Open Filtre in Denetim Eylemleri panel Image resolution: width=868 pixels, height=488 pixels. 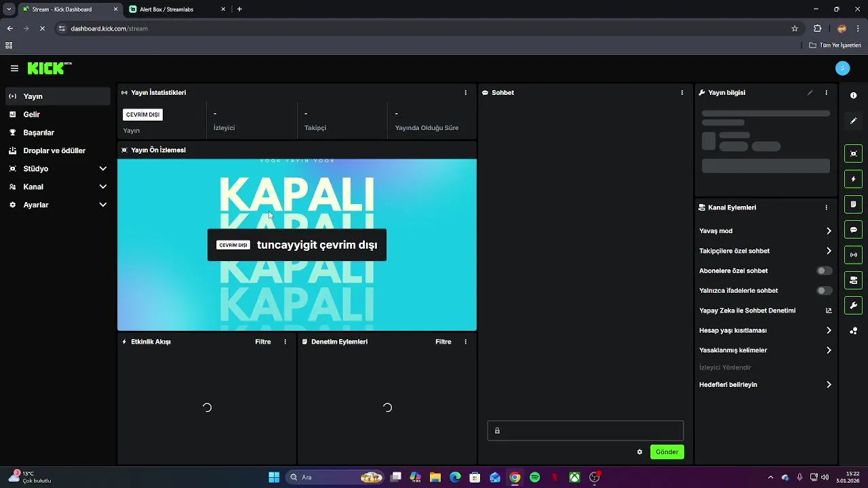click(x=443, y=342)
